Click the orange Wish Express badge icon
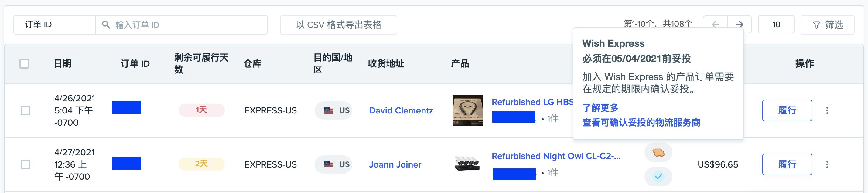The image size is (868, 193). point(658,153)
